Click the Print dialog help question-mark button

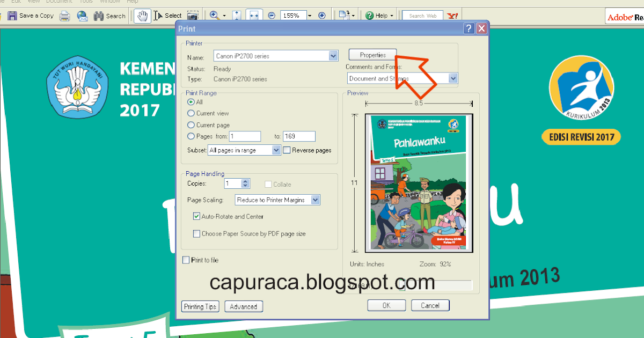(469, 29)
